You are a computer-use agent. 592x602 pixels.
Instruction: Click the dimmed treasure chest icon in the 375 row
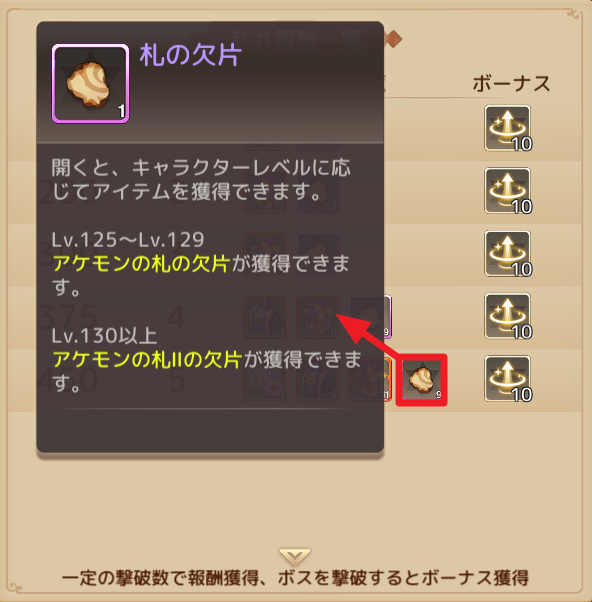click(265, 317)
